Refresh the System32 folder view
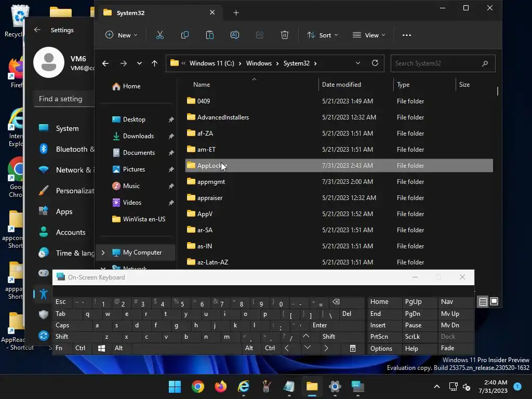 (375, 63)
